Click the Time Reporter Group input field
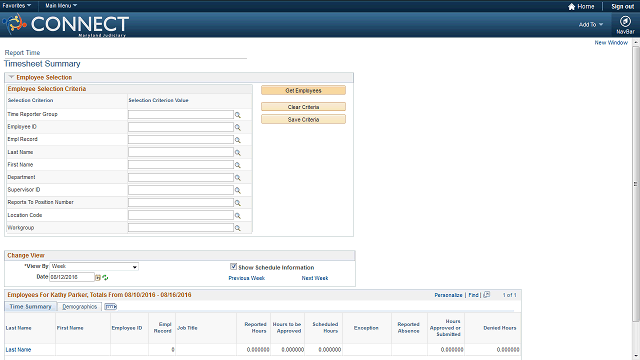Image resolution: width=640 pixels, height=360 pixels. tap(181, 115)
